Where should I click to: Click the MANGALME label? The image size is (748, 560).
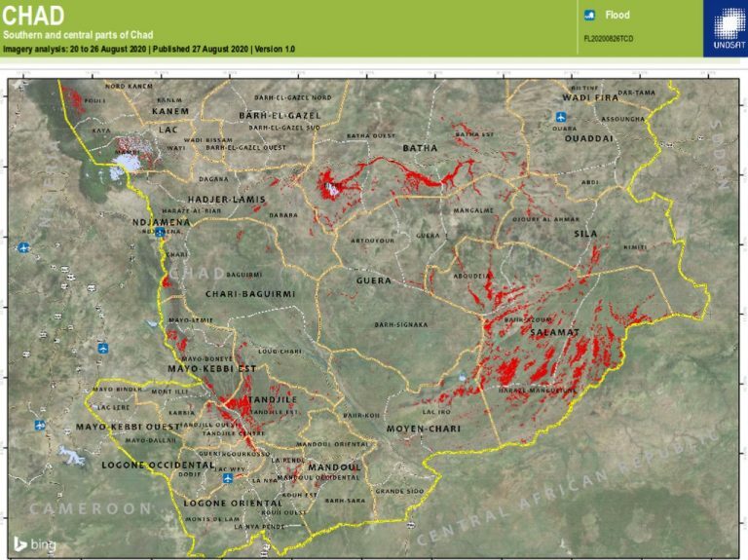(x=473, y=210)
